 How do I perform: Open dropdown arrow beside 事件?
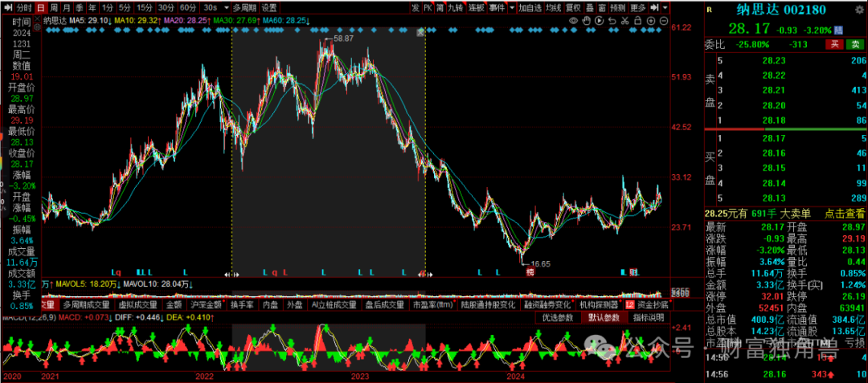point(510,7)
